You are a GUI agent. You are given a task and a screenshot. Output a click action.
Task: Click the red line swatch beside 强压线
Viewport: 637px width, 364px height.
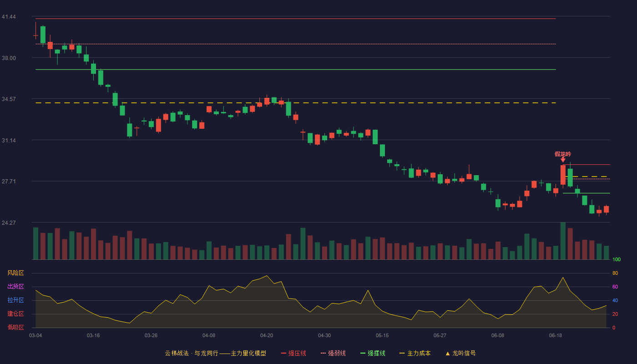click(283, 353)
